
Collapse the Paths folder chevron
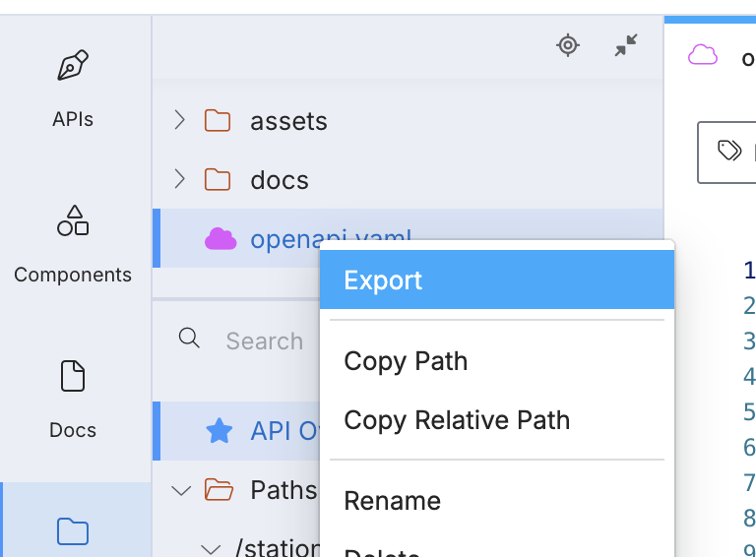click(x=181, y=489)
